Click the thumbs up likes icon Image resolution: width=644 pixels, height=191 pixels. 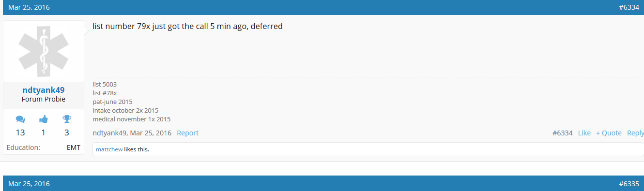coord(44,119)
